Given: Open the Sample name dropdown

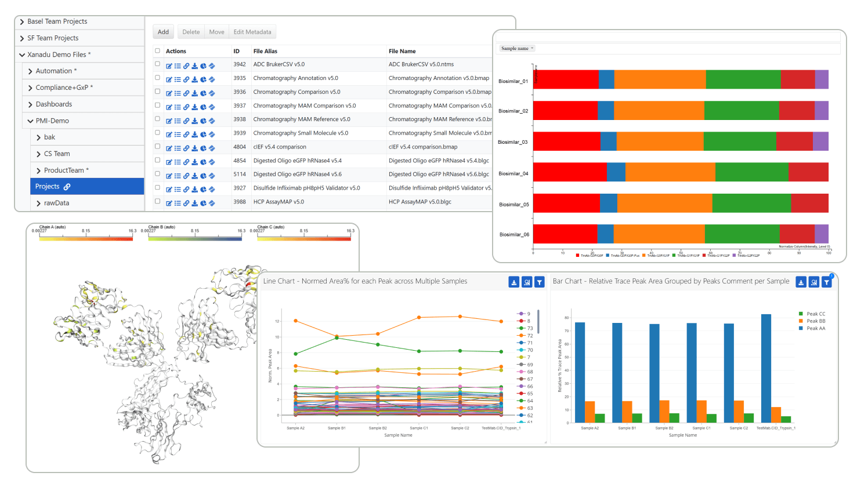Looking at the screenshot, I should [517, 49].
